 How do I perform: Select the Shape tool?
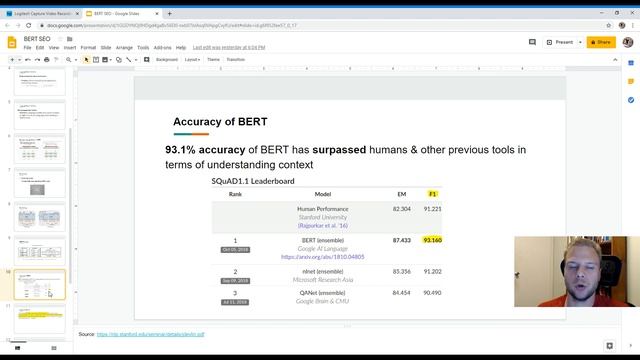click(119, 60)
